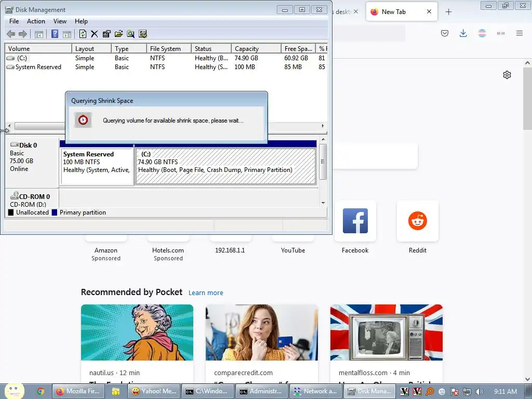This screenshot has height=399, width=532.
Task: Sort by the File System column header
Action: [x=169, y=48]
